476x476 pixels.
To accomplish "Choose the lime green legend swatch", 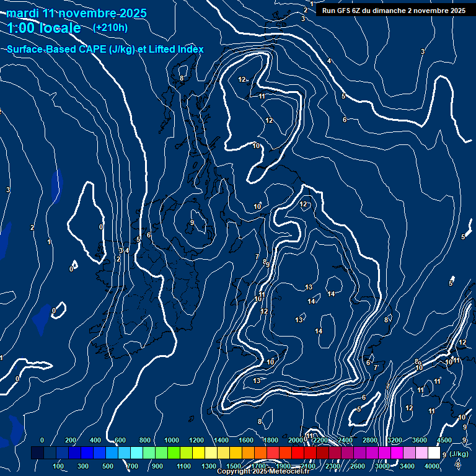I will tap(174, 454).
